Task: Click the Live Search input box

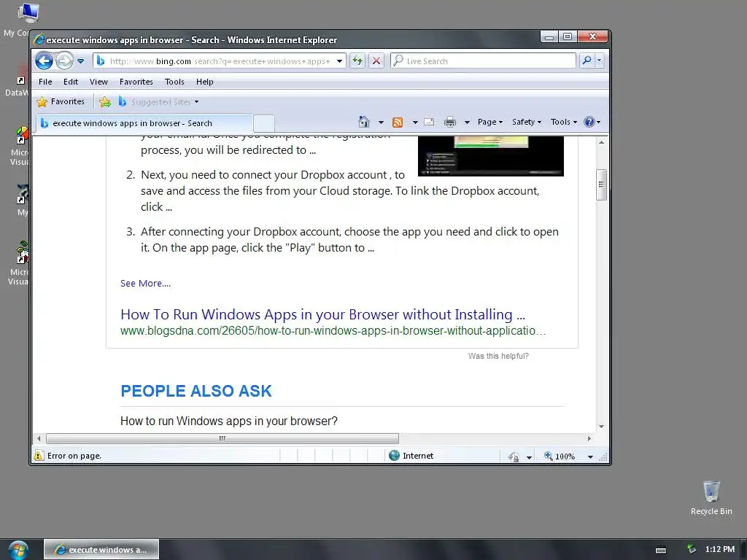Action: point(483,61)
